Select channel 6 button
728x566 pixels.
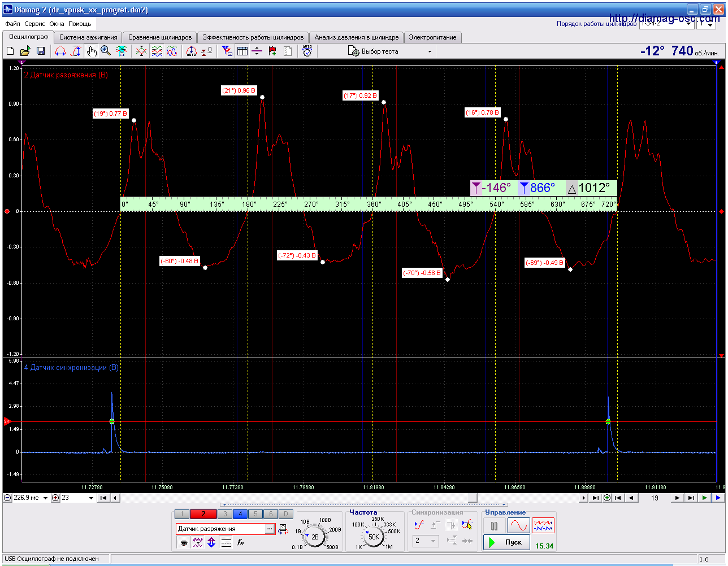271,514
